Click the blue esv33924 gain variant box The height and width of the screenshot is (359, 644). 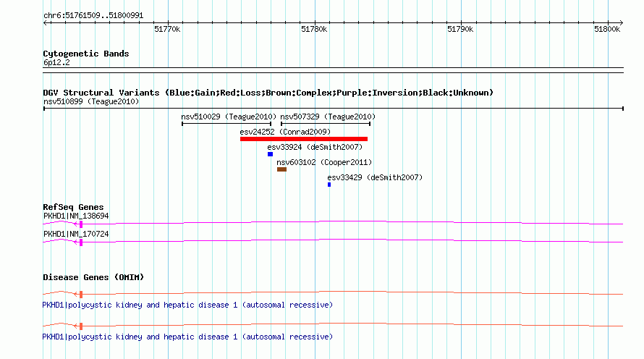pos(270,154)
